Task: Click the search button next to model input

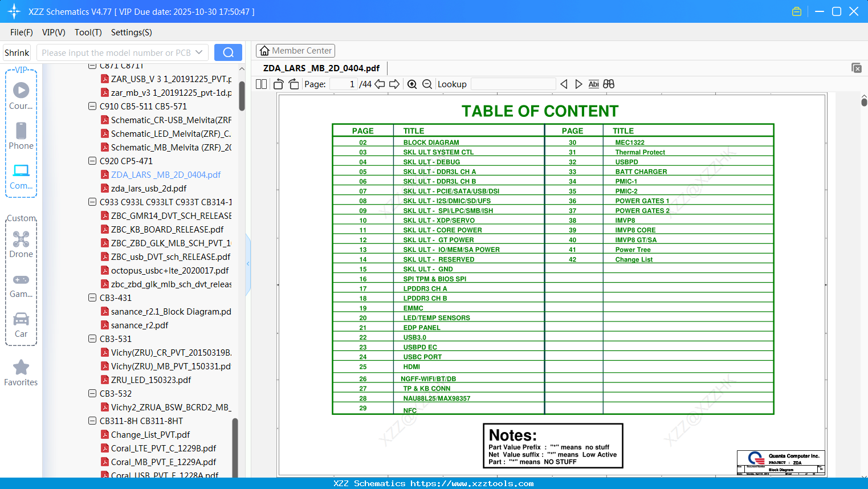Action: [228, 52]
